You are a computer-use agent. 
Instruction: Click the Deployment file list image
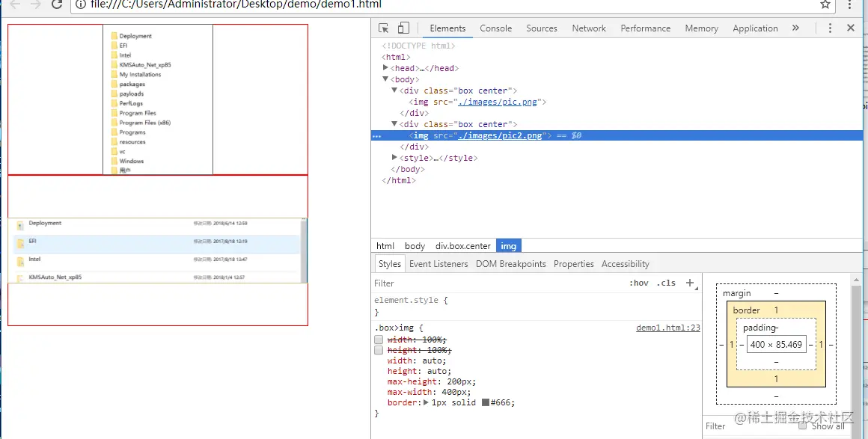158,251
